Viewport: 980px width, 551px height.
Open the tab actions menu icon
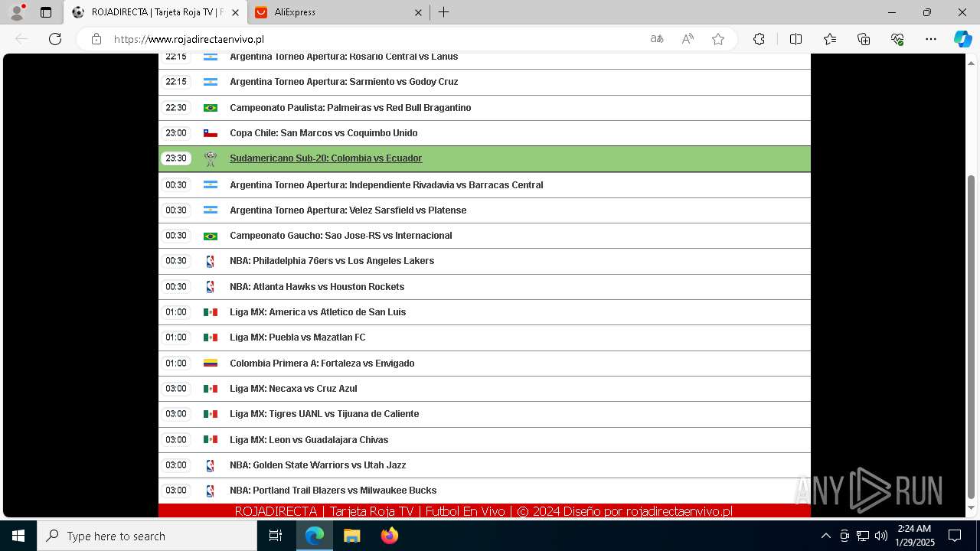[x=46, y=12]
